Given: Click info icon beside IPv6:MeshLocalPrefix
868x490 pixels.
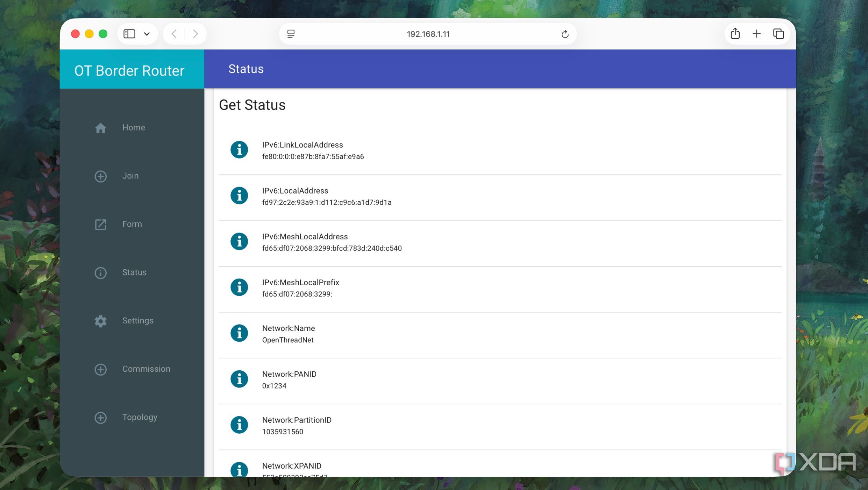Looking at the screenshot, I should [x=239, y=287].
